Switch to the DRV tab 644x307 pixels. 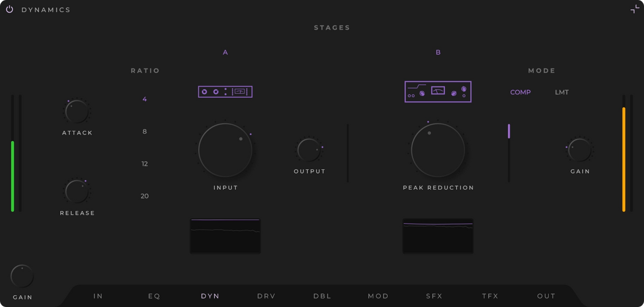click(266, 296)
